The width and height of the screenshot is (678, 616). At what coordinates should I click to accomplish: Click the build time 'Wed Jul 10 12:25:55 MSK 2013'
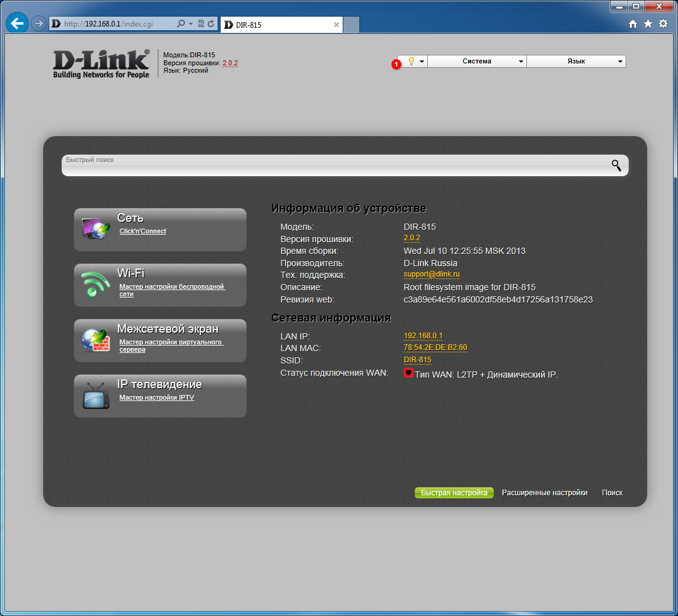click(464, 251)
